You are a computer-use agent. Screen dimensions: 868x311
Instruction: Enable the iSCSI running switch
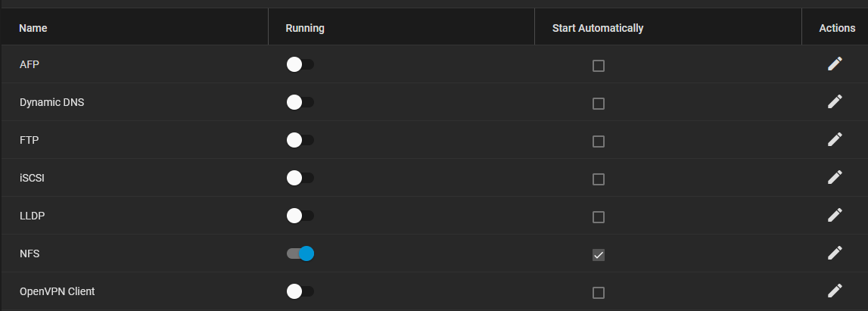[300, 178]
